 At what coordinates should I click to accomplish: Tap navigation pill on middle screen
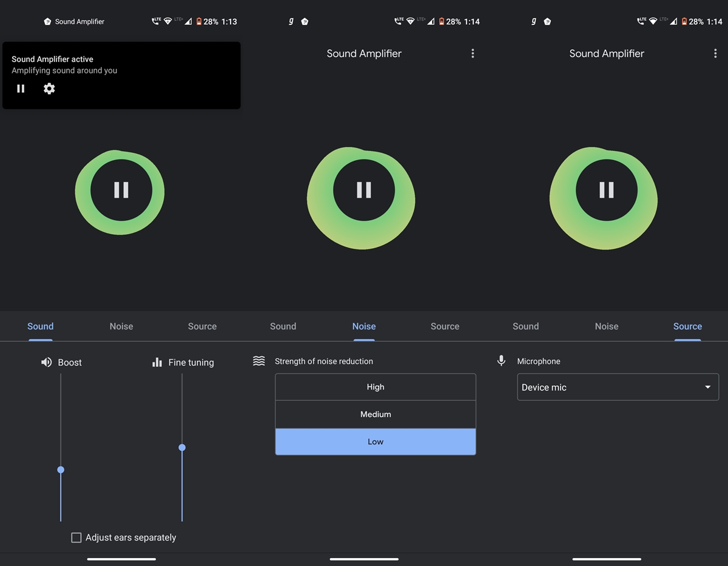tap(364, 559)
